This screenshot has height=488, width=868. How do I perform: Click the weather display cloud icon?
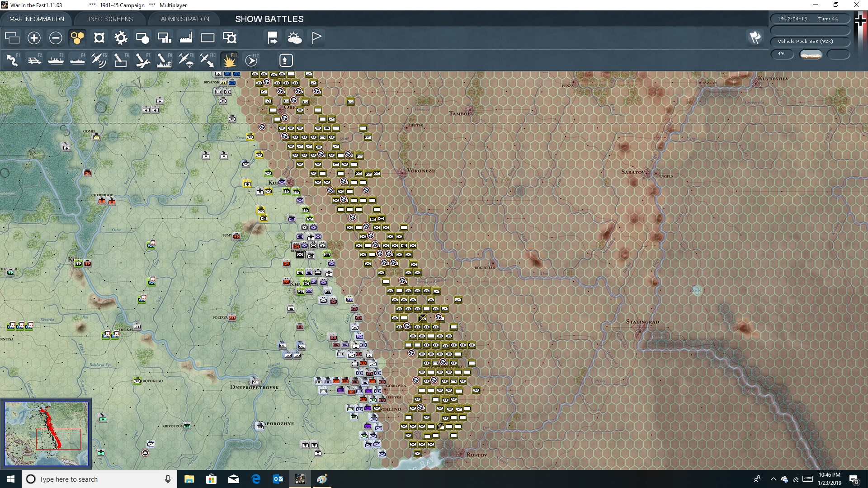[295, 38]
